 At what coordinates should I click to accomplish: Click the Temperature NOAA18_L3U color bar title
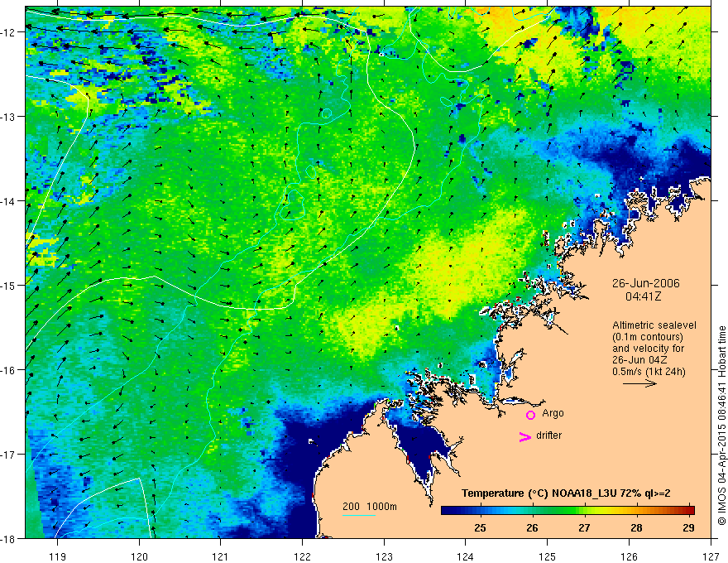(566, 493)
